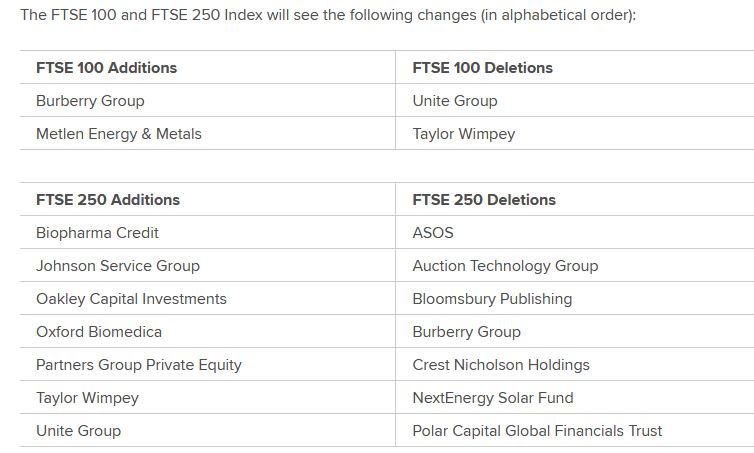Click Polar Capital Global Financials Trust
The width and height of the screenshot is (754, 453).
tap(537, 431)
